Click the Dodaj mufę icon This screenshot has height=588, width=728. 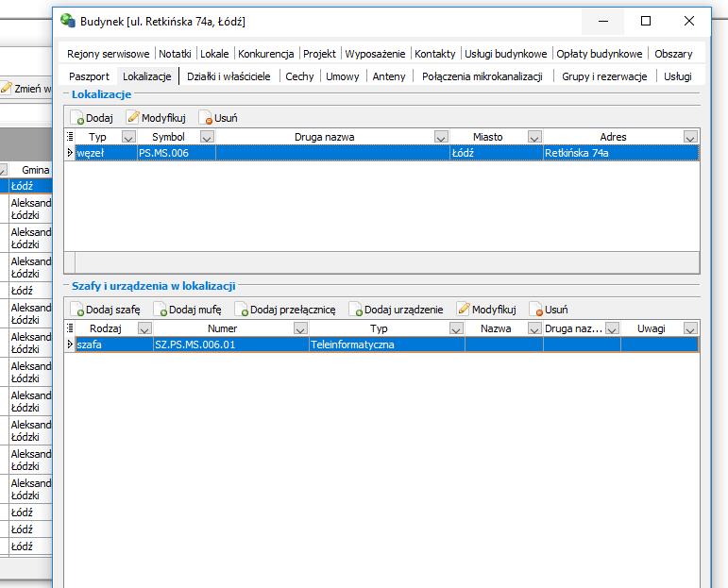click(161, 310)
